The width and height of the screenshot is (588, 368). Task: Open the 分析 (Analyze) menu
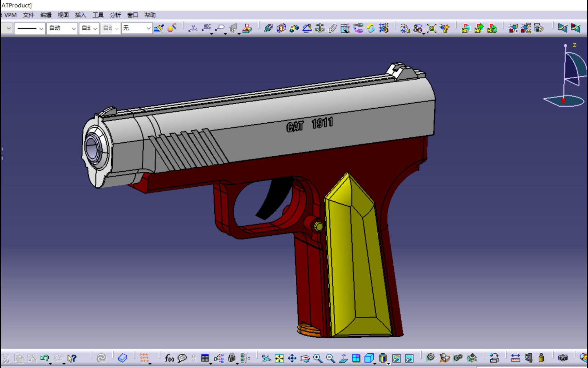click(x=115, y=15)
